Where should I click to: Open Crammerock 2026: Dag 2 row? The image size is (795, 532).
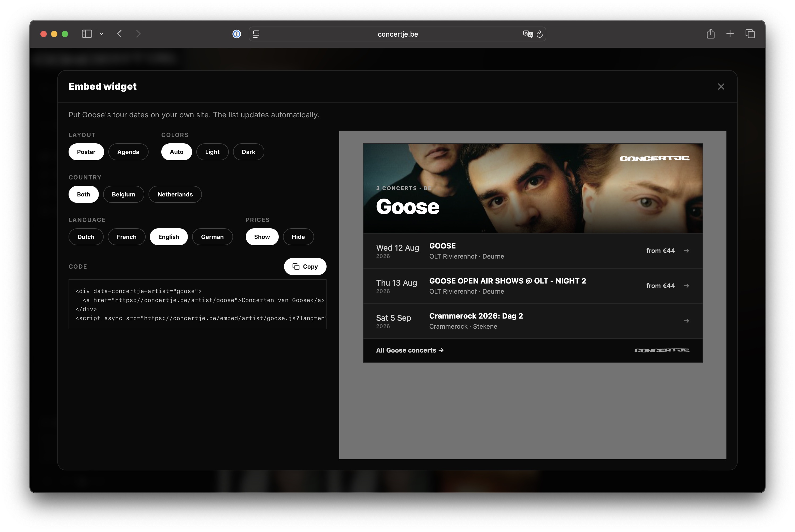533,321
